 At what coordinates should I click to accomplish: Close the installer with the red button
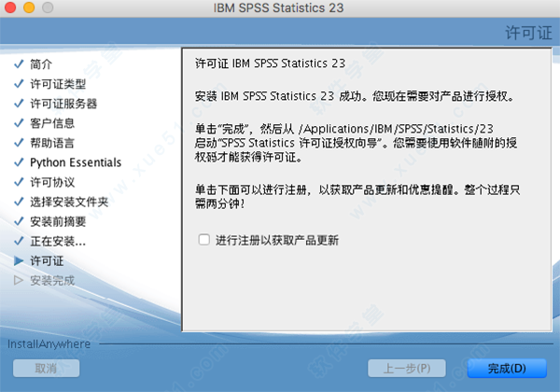pyautogui.click(x=12, y=8)
